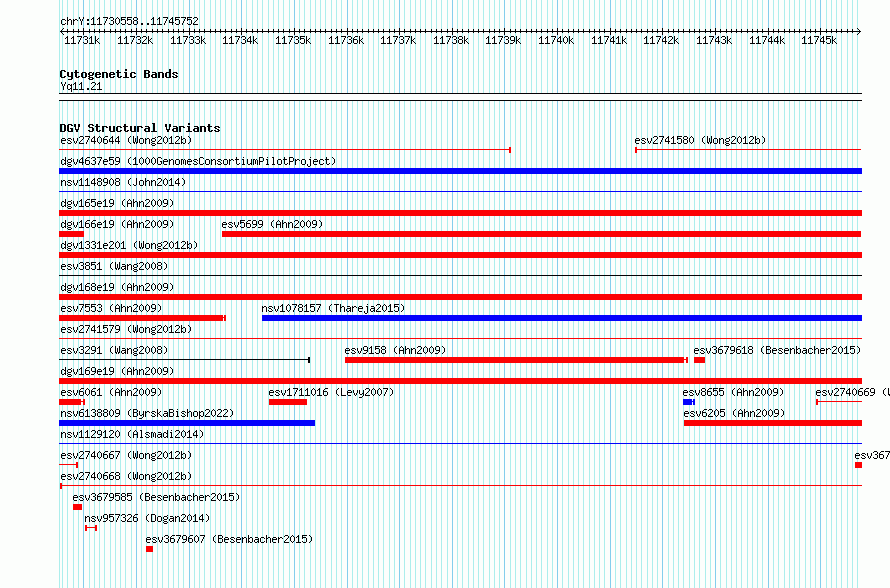Select the dgv4637e59 blue variant bar
The image size is (890, 588).
(460, 171)
